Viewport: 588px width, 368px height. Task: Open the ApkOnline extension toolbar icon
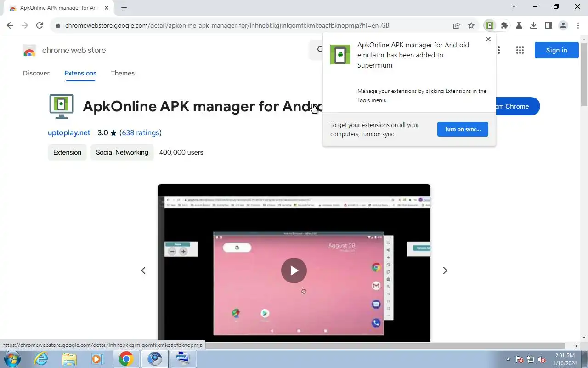pyautogui.click(x=490, y=25)
